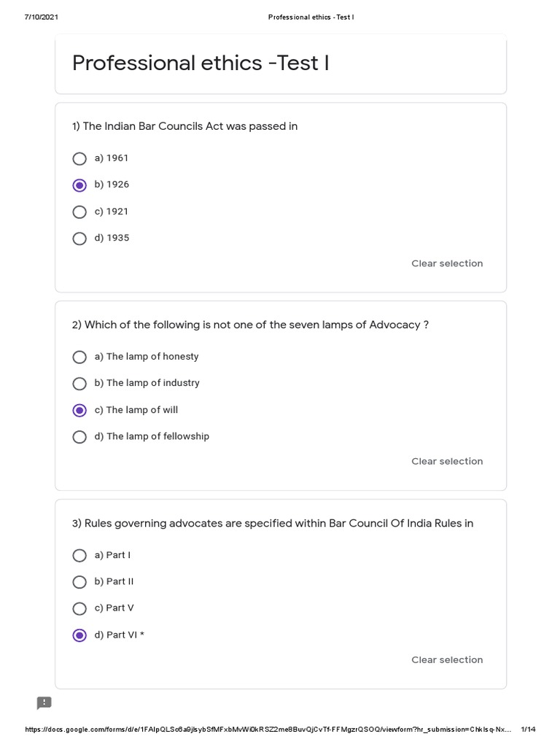
Task: Pick answer d) 1935
Action: (x=80, y=238)
